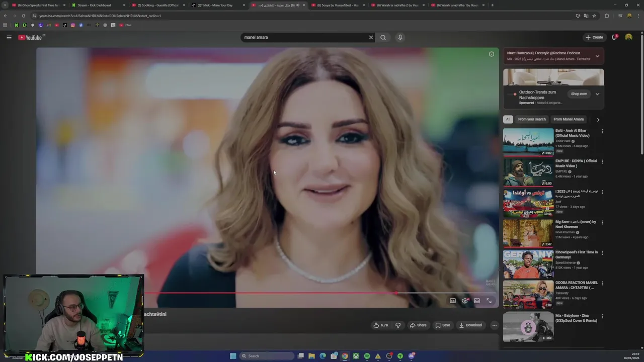Open the account avatar menu
The image size is (644, 362).
coord(628,37)
